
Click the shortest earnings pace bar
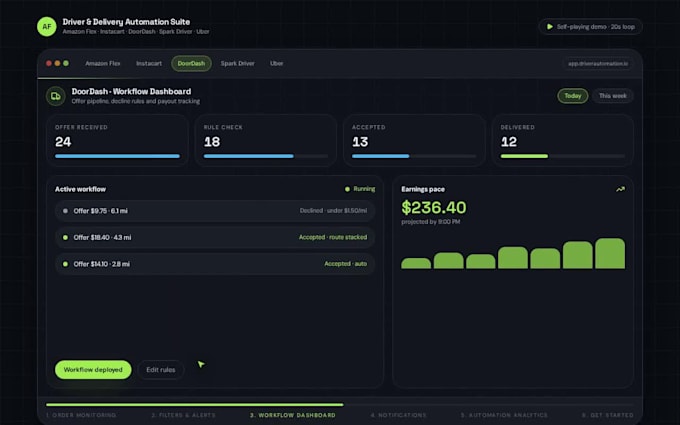coord(416,263)
